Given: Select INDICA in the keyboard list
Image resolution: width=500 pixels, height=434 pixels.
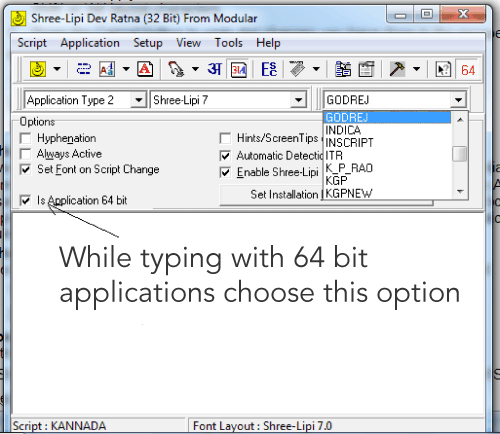Looking at the screenshot, I should pos(387,130).
